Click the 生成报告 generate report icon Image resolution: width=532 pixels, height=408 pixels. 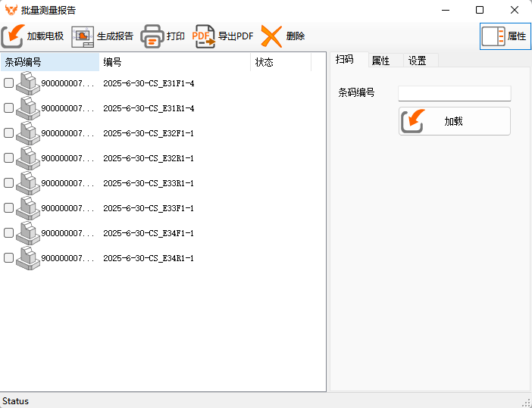(x=83, y=36)
